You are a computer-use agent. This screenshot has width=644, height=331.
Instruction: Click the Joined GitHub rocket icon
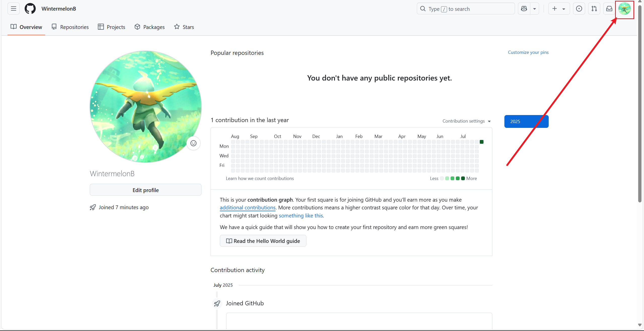[217, 304]
